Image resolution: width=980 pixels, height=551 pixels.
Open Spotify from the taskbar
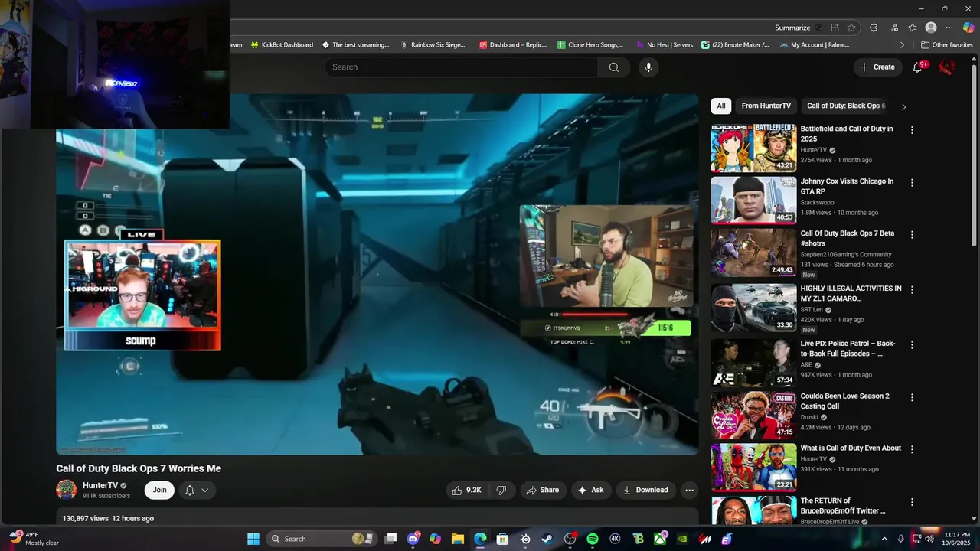click(x=593, y=539)
